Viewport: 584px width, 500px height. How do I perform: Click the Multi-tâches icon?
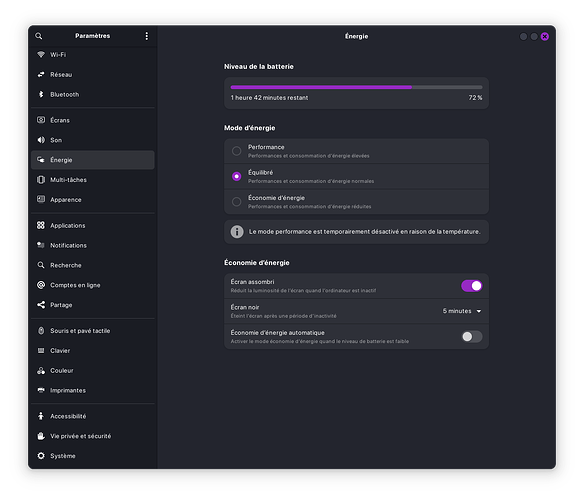point(41,180)
